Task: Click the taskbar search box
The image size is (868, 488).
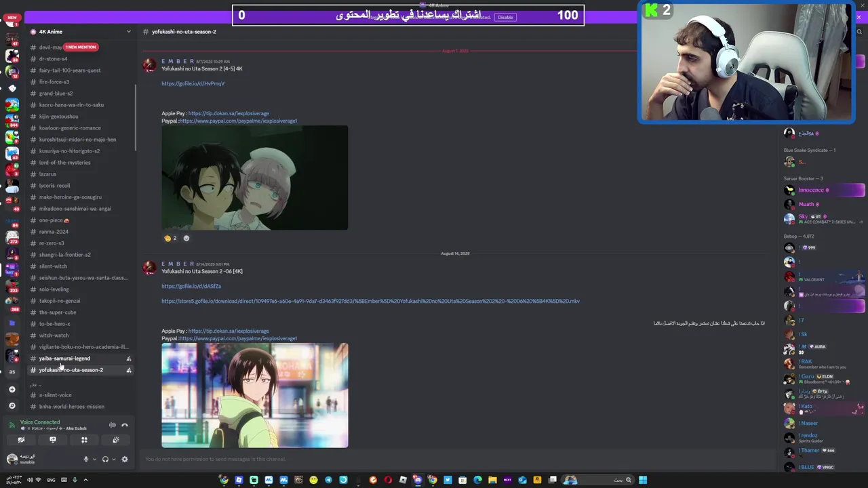Action: pos(597,480)
